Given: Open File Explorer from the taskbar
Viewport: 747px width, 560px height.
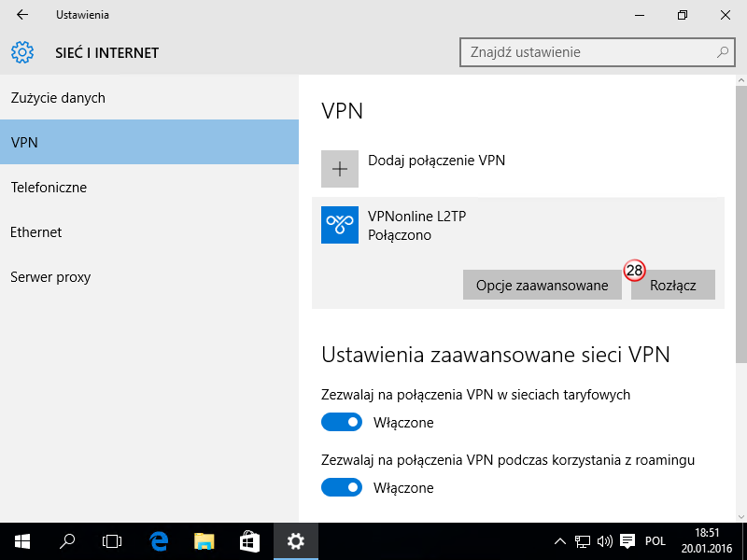Looking at the screenshot, I should click(x=204, y=541).
